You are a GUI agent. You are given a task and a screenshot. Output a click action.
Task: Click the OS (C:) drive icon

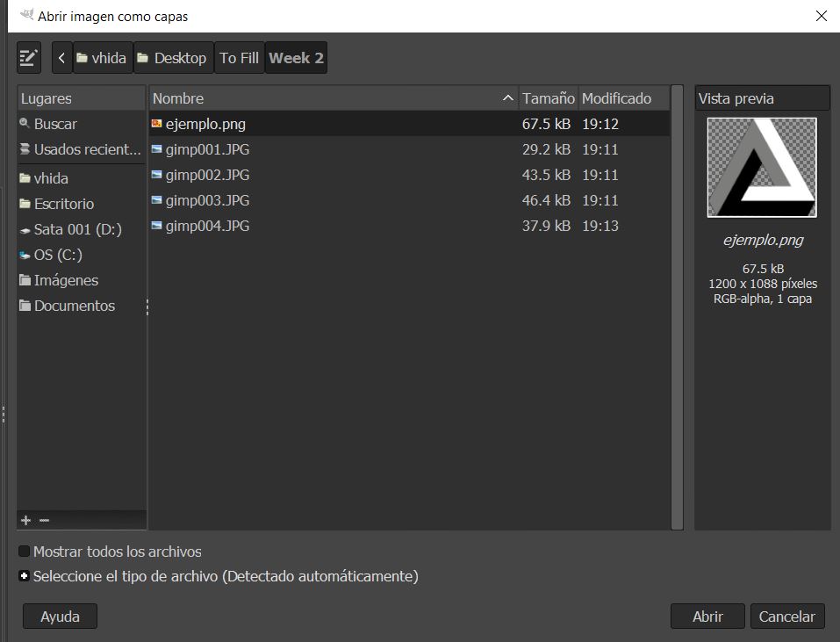point(25,255)
